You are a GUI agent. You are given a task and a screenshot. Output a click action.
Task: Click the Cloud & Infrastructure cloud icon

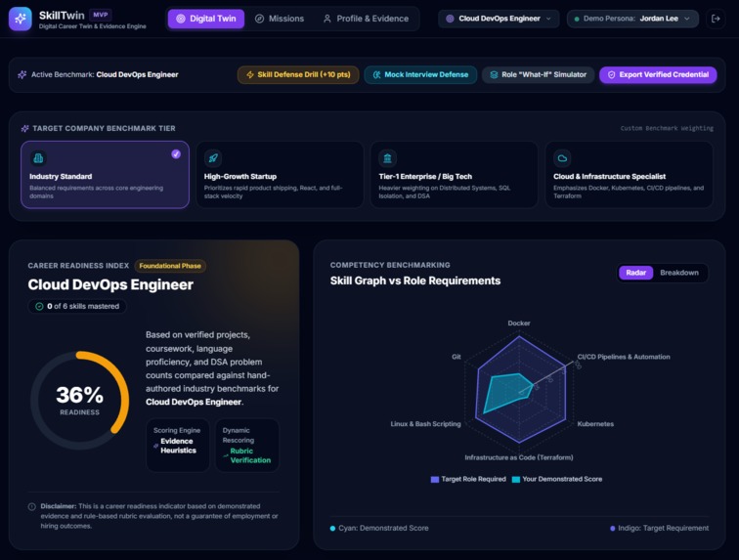pyautogui.click(x=562, y=158)
